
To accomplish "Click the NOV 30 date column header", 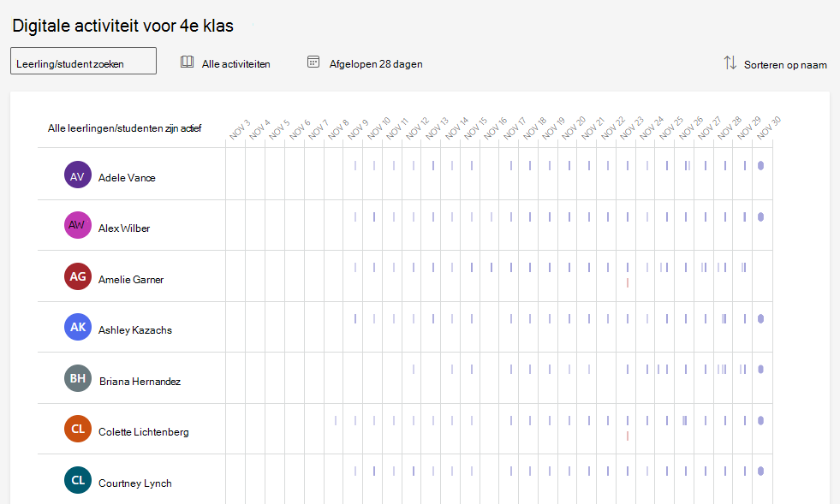I will (768, 128).
